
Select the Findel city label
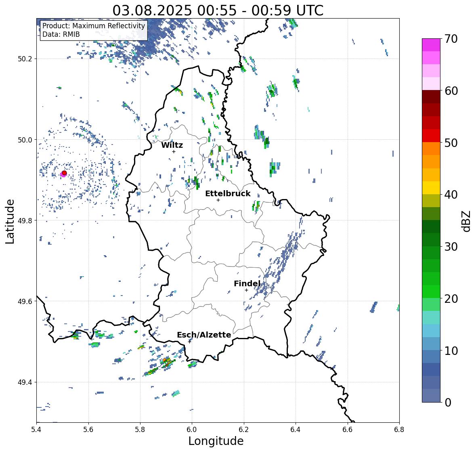(247, 283)
